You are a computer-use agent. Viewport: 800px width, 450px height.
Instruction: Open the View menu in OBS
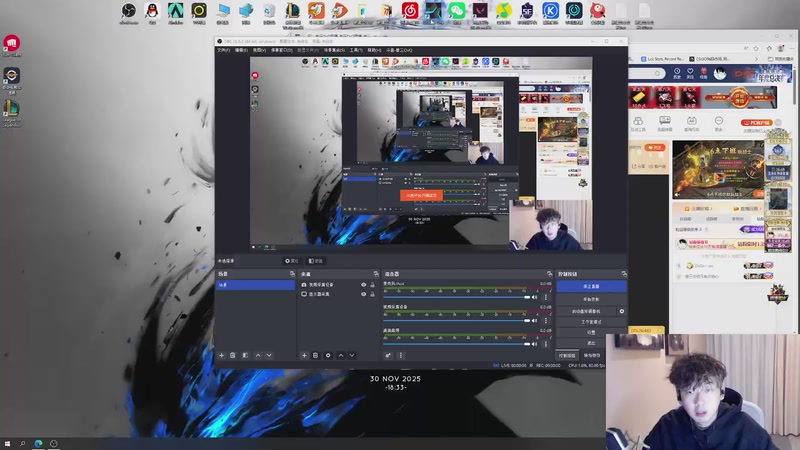259,50
